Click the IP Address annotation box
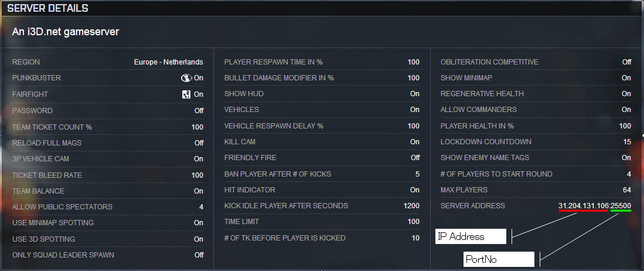 [x=471, y=236]
